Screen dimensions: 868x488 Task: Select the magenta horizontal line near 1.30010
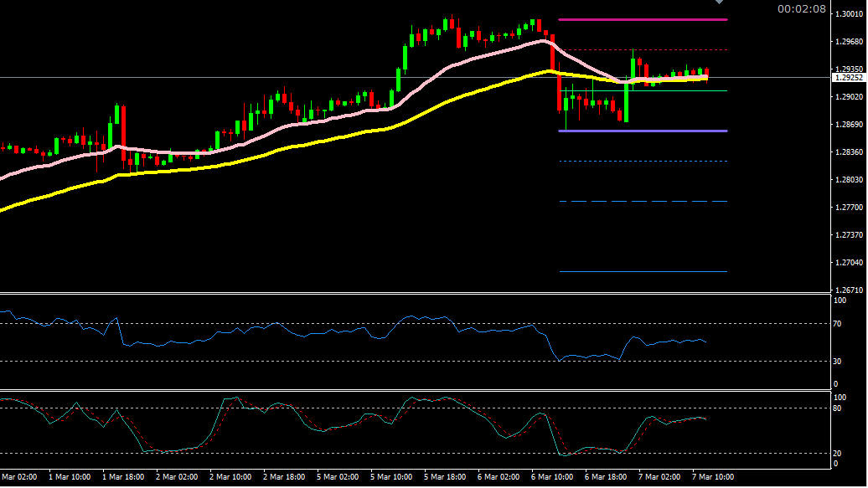pyautogui.click(x=643, y=20)
